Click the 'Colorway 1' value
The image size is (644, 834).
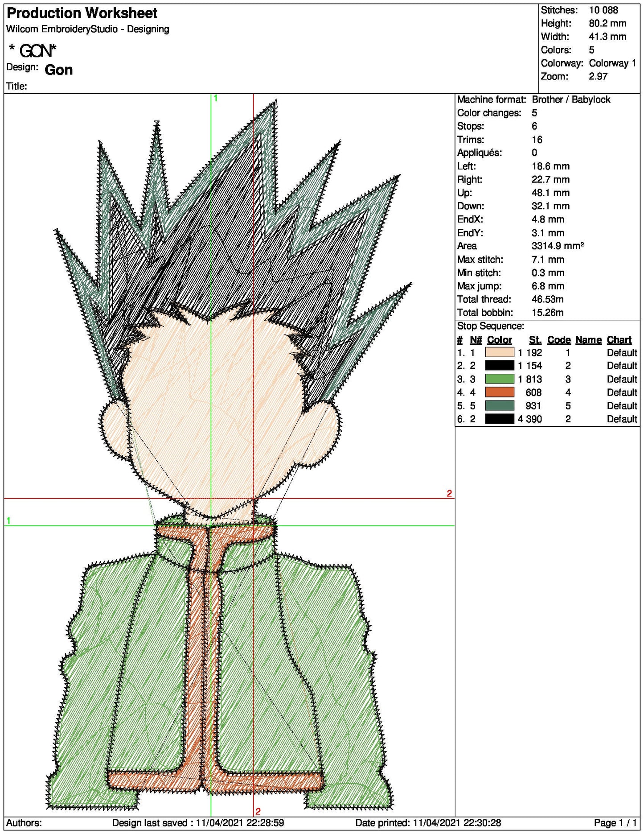[612, 63]
